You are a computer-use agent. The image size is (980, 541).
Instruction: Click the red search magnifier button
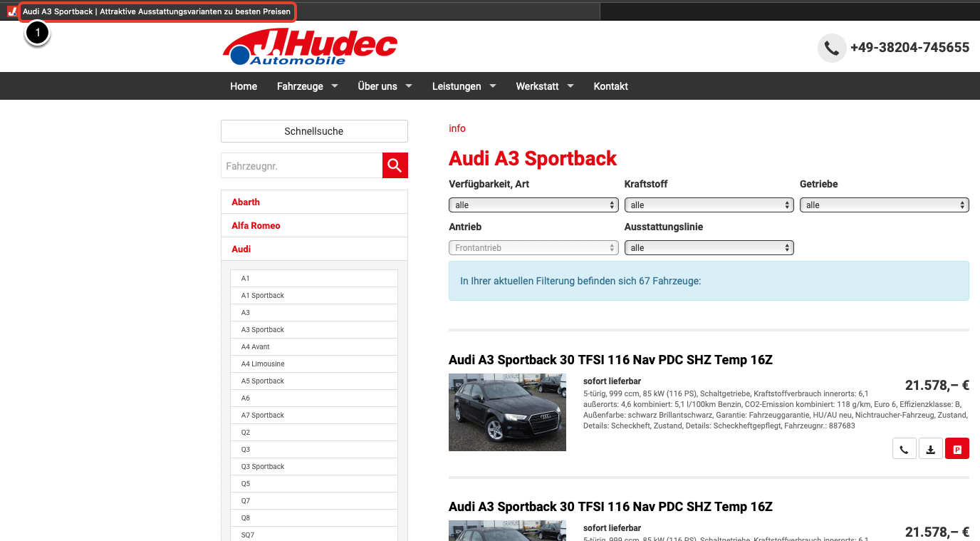point(395,165)
